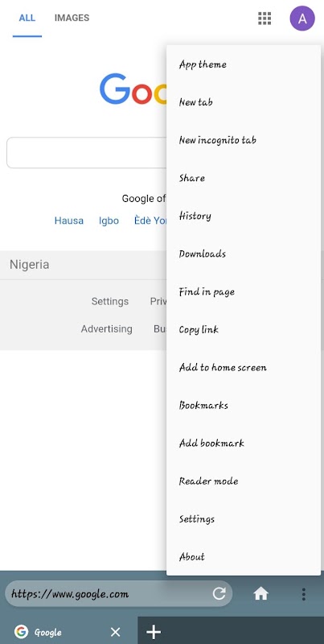The height and width of the screenshot is (644, 324).
Task: Open the purple account avatar
Action: pyautogui.click(x=302, y=19)
